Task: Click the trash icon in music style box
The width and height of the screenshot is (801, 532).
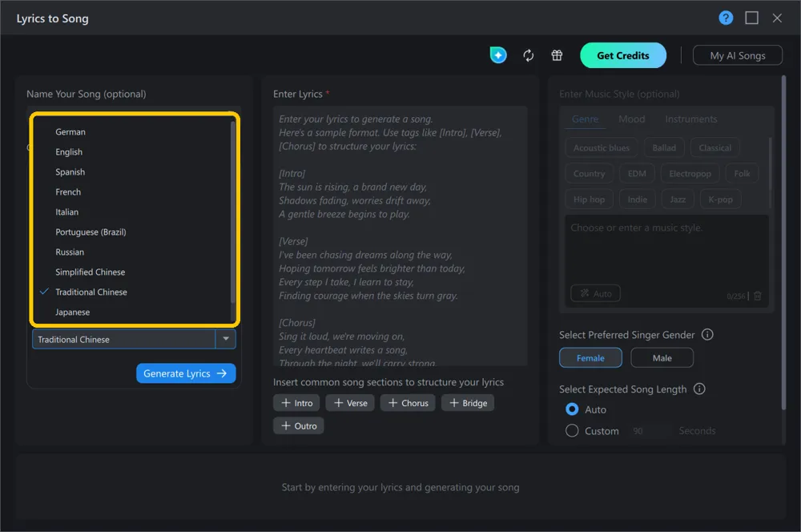Action: pos(758,296)
